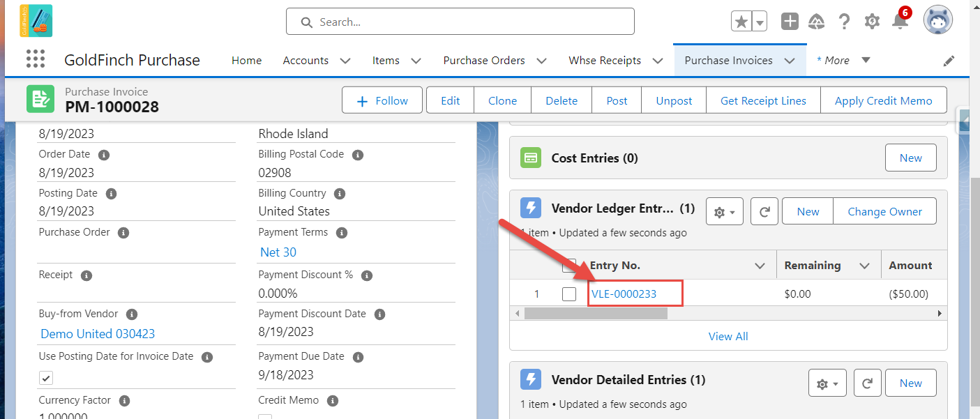Show info tooltip for Receipt
This screenshot has width=980, height=419.
coord(86,275)
